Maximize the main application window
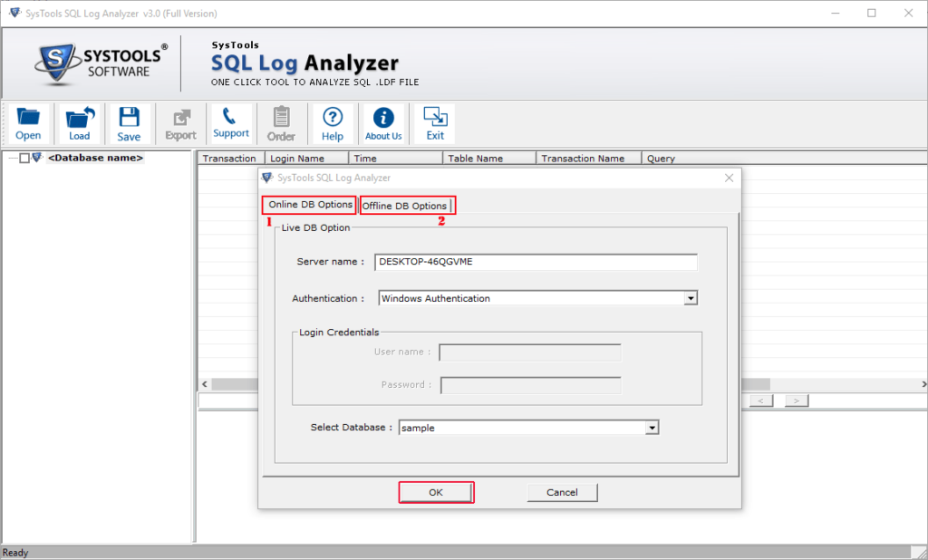The width and height of the screenshot is (928, 560). point(871,13)
